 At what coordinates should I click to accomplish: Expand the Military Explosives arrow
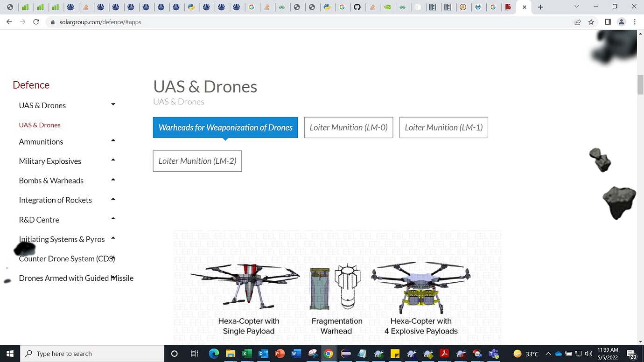(113, 160)
